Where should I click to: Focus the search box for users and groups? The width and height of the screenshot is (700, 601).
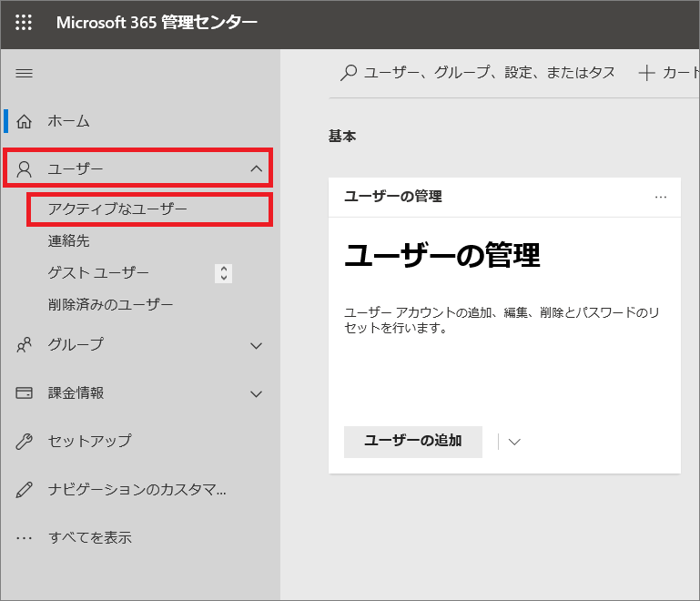pos(490,72)
